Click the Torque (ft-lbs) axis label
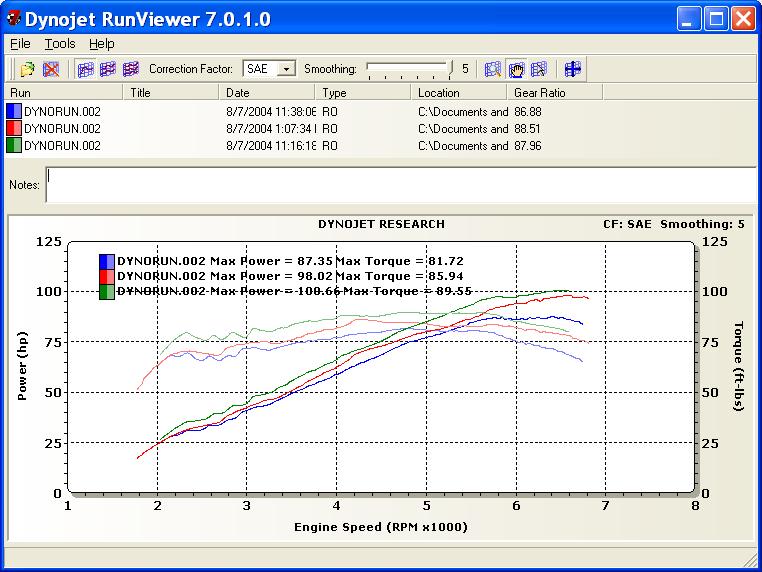 (738, 366)
